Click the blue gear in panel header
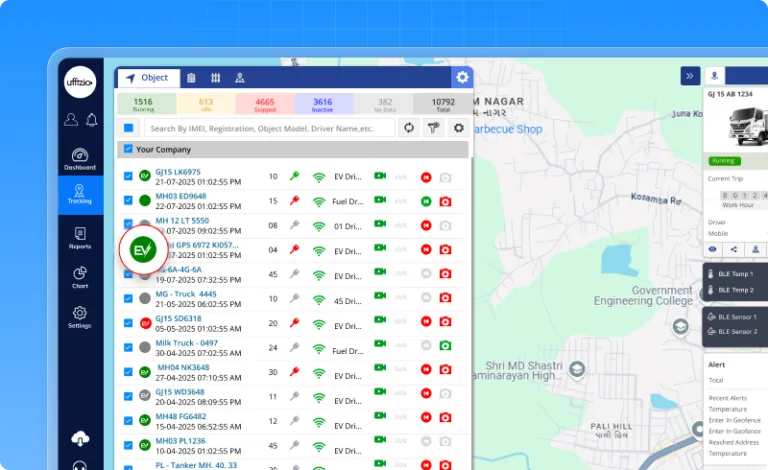The image size is (768, 470). (461, 77)
